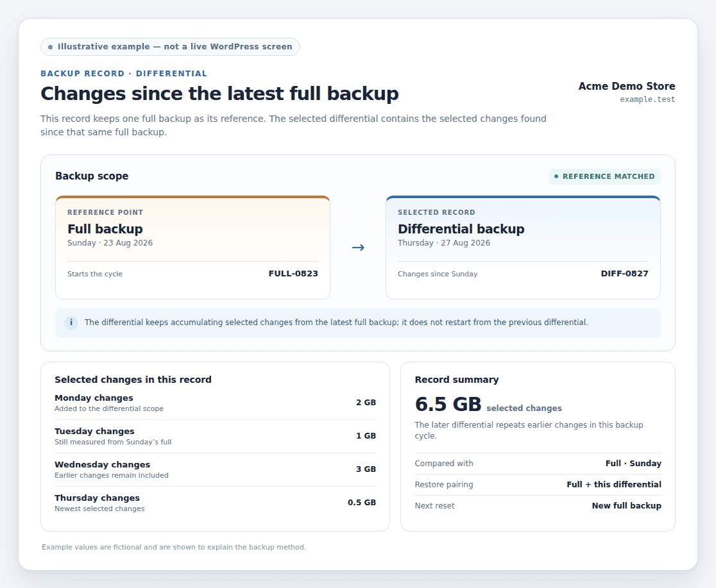Click the 1 GB Tuesday size value
The height and width of the screenshot is (588, 716).
(366, 436)
